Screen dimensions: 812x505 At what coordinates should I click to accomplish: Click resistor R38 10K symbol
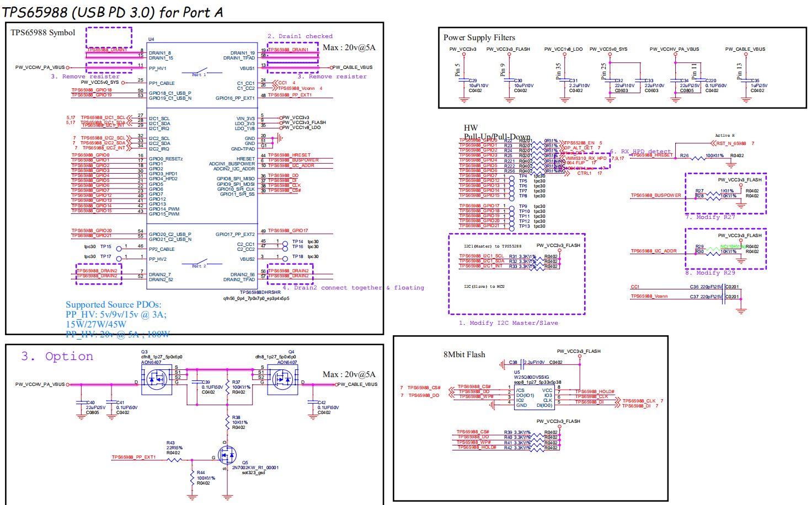pyautogui.click(x=227, y=422)
